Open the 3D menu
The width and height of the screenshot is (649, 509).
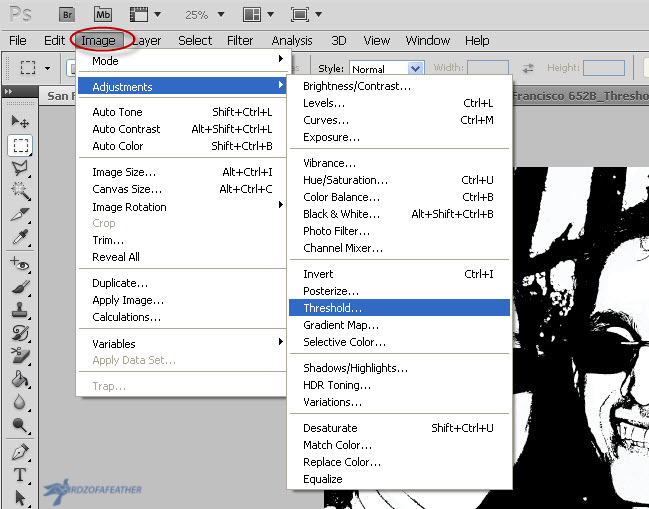[339, 41]
